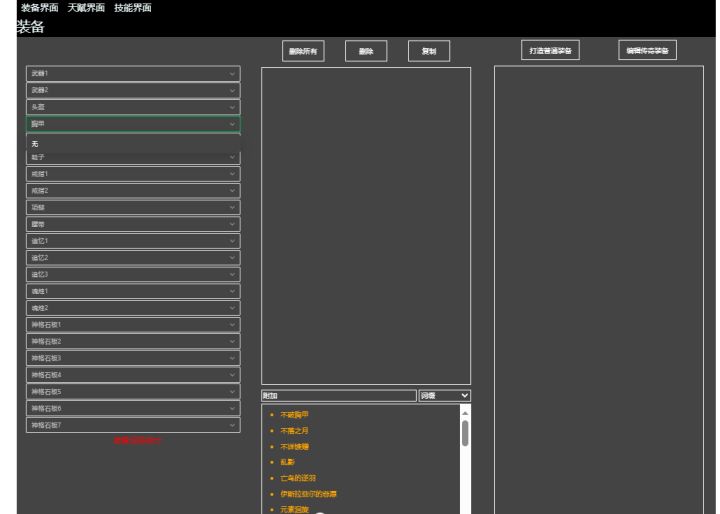Open the 追忆2 dropdown
The width and height of the screenshot is (720, 514).
tap(133, 258)
